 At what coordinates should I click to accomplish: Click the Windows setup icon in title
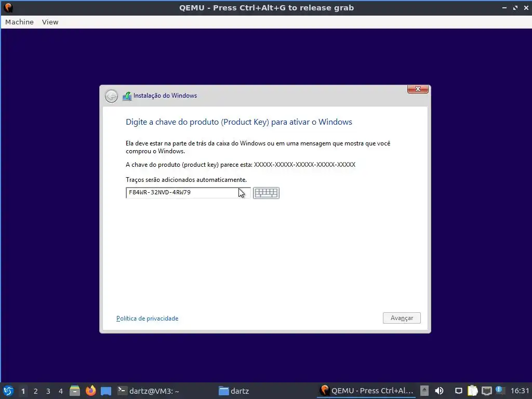tap(127, 96)
